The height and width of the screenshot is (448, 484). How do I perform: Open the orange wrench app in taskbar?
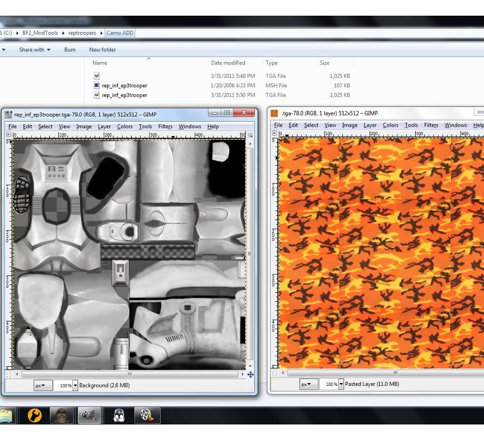(35, 416)
